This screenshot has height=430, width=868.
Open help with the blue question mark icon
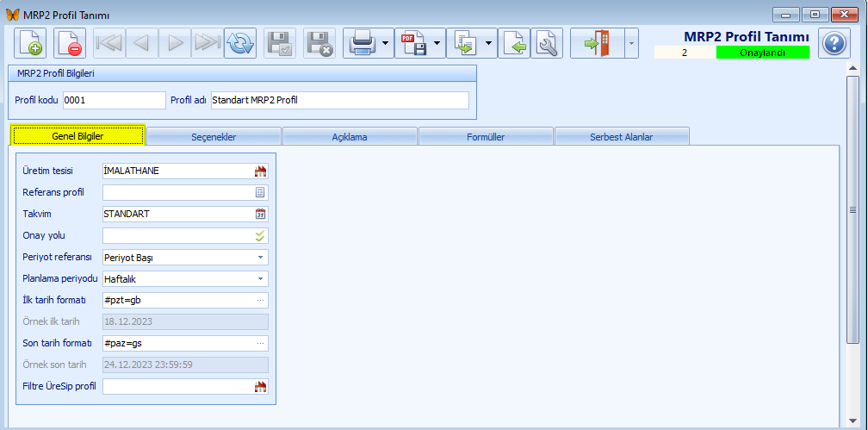pos(834,43)
